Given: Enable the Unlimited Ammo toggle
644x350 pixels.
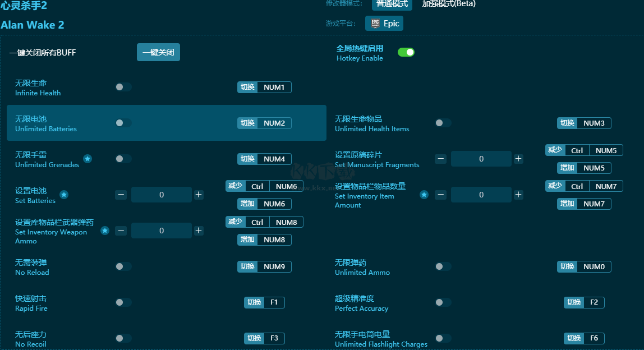Looking at the screenshot, I should click(x=443, y=266).
